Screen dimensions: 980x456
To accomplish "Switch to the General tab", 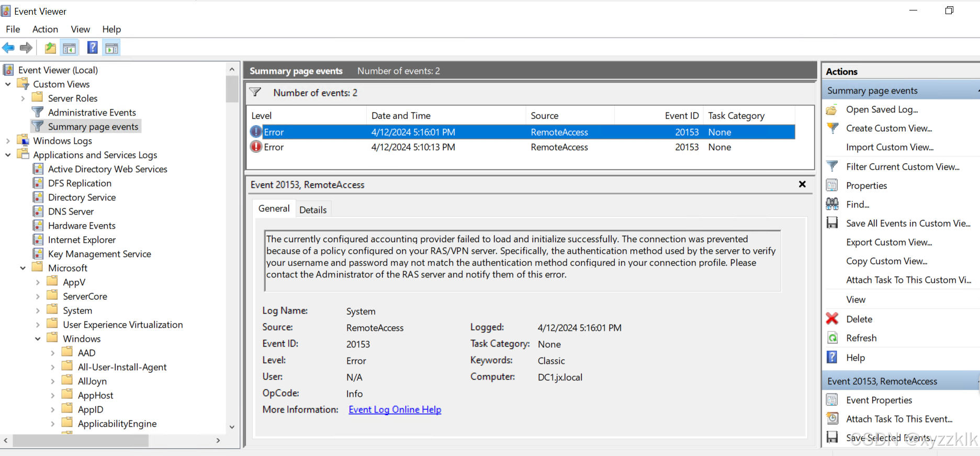I will pos(274,208).
